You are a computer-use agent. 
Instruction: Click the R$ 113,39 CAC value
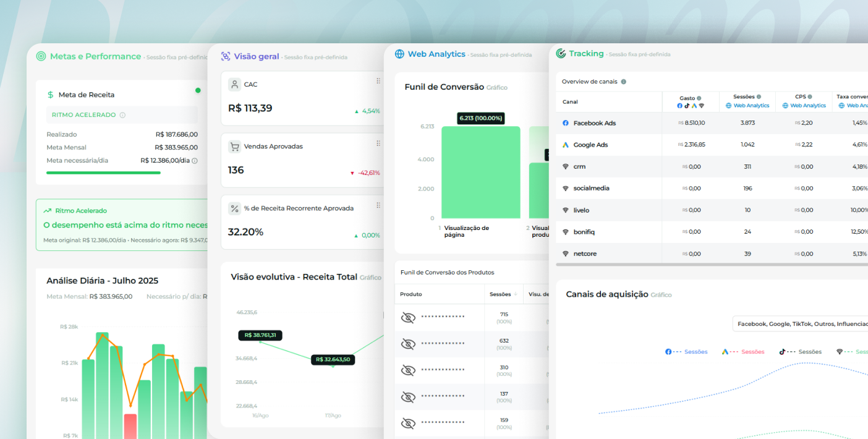tap(250, 108)
